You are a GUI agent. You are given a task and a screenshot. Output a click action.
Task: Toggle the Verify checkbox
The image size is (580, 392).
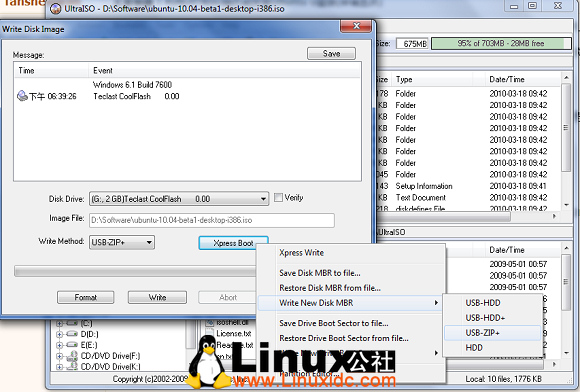pyautogui.click(x=278, y=197)
